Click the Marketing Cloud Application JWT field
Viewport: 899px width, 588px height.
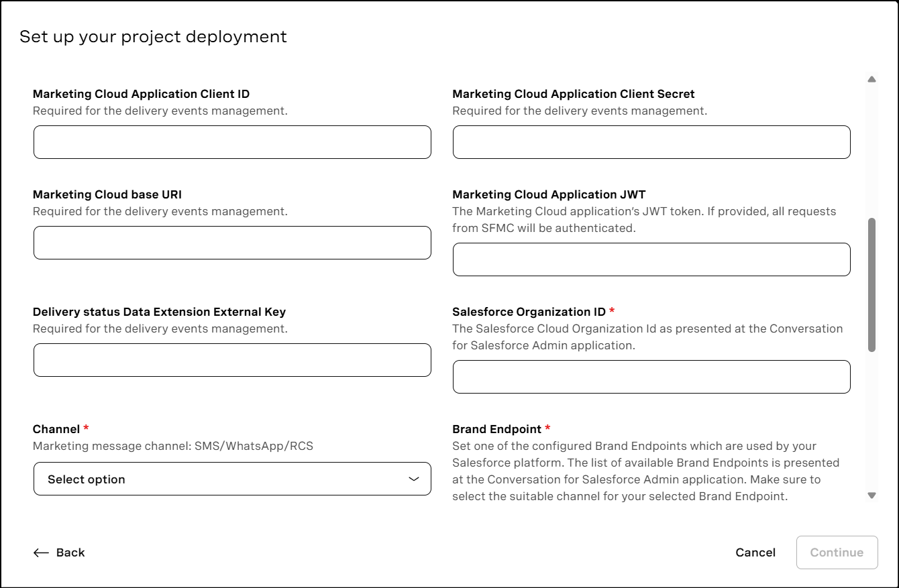pos(651,259)
